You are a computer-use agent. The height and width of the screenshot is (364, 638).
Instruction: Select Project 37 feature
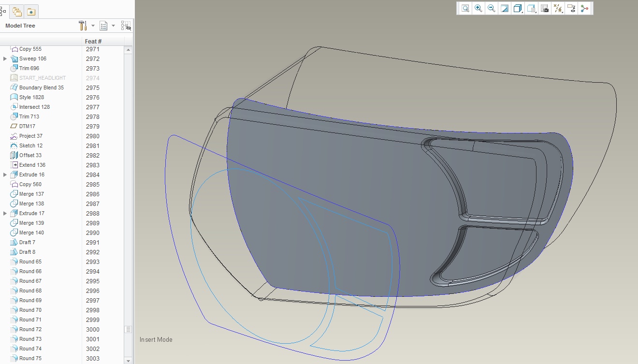[x=31, y=136]
